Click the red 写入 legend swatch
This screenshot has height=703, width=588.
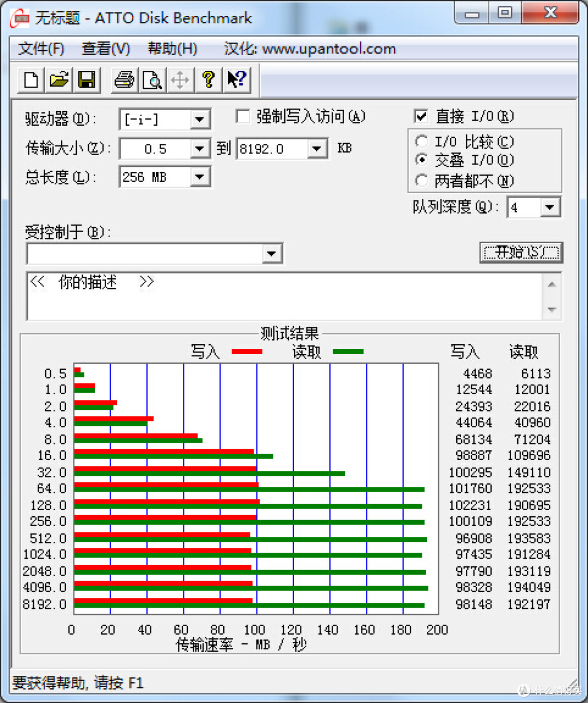247,352
